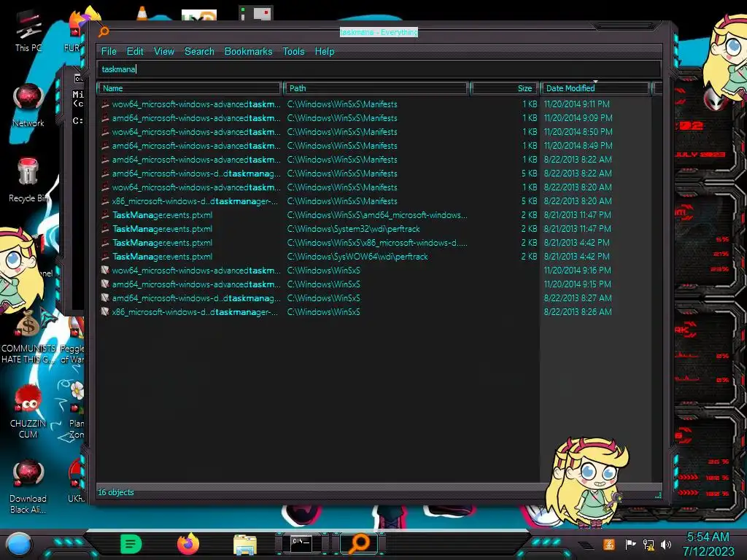The image size is (747, 560).
Task: Select the 5 KB amd64 taskmanag... manifest row name
Action: 196,174
